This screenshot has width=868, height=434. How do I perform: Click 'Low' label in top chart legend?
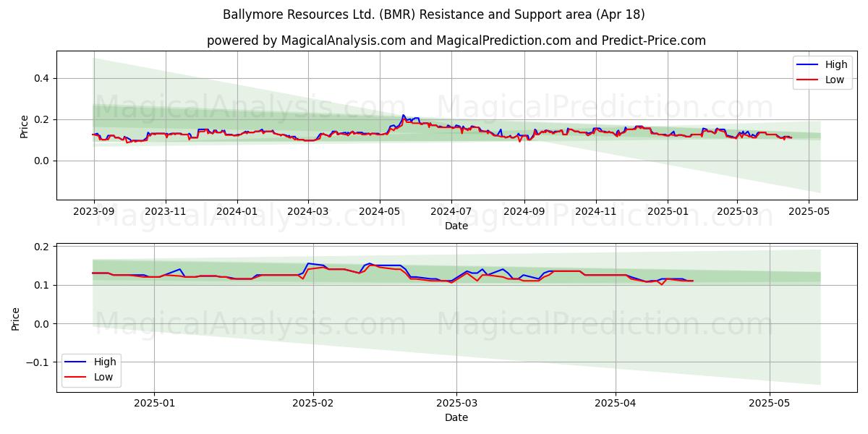(x=835, y=80)
